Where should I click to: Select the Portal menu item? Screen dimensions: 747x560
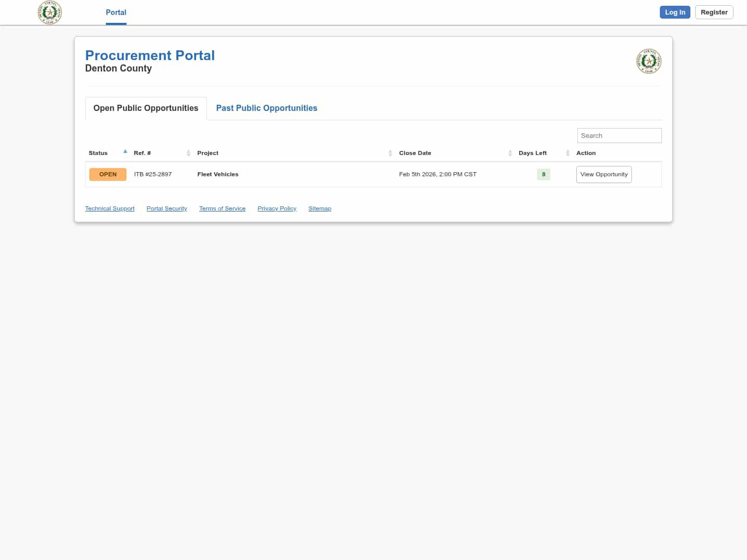tap(116, 12)
